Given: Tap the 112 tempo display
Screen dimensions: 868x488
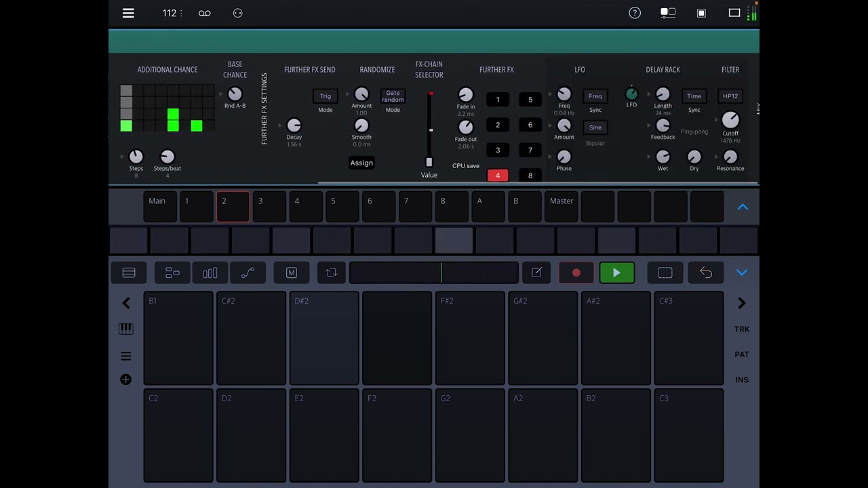Looking at the screenshot, I should coord(170,13).
